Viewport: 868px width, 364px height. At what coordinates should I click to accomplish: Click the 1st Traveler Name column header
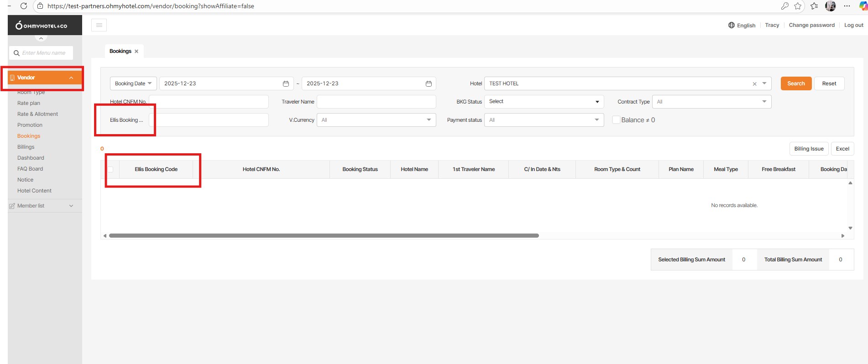pyautogui.click(x=474, y=169)
